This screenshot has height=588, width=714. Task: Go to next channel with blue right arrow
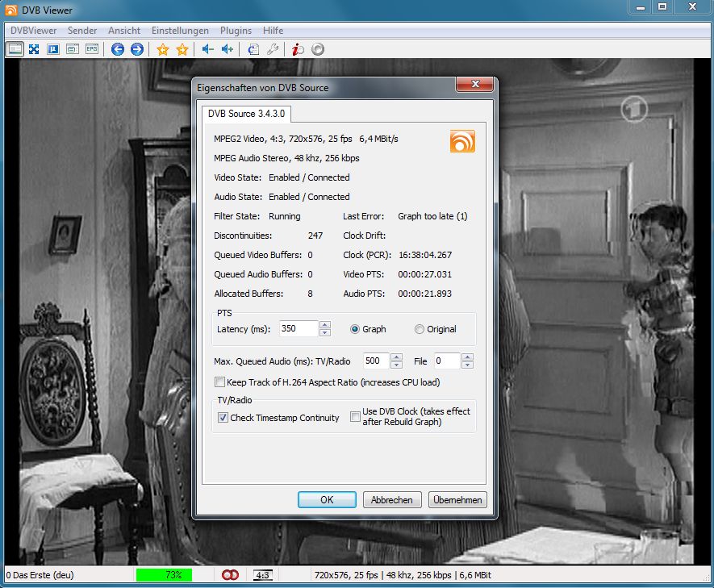[137, 48]
